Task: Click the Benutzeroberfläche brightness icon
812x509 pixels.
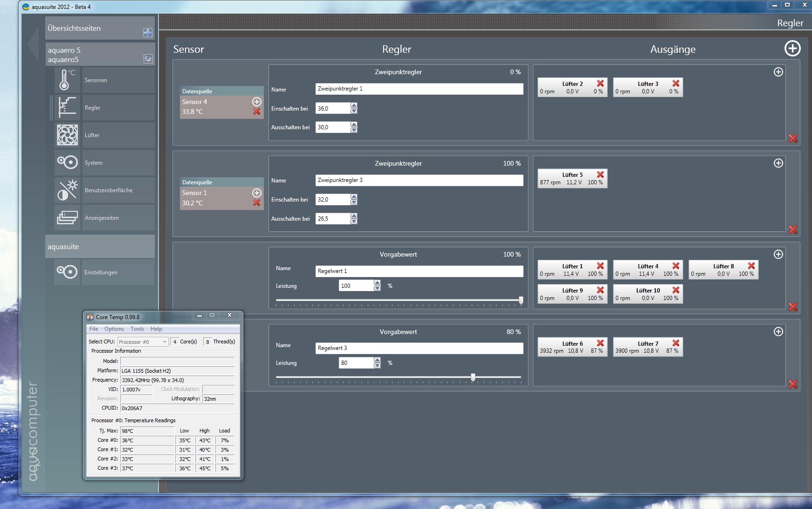Action: point(67,190)
